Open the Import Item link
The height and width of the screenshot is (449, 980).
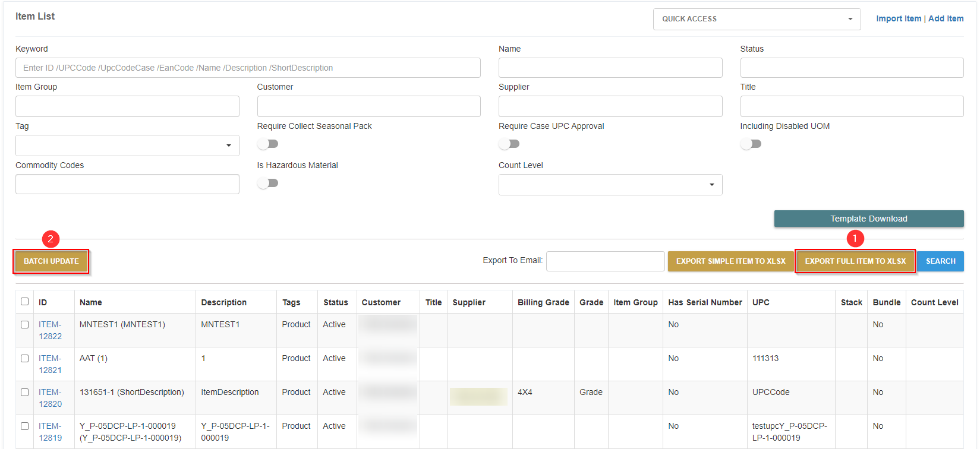[898, 18]
